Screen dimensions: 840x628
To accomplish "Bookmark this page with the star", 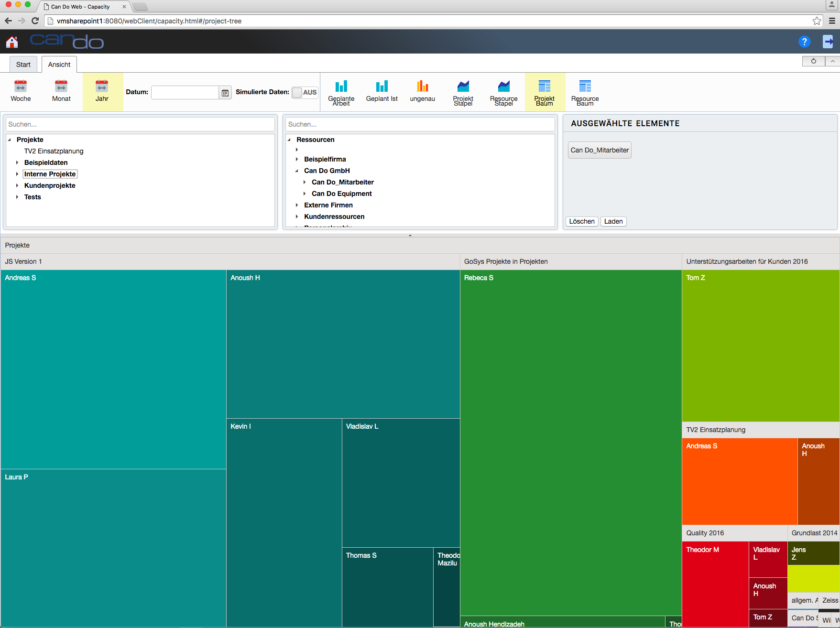I will pos(817,21).
